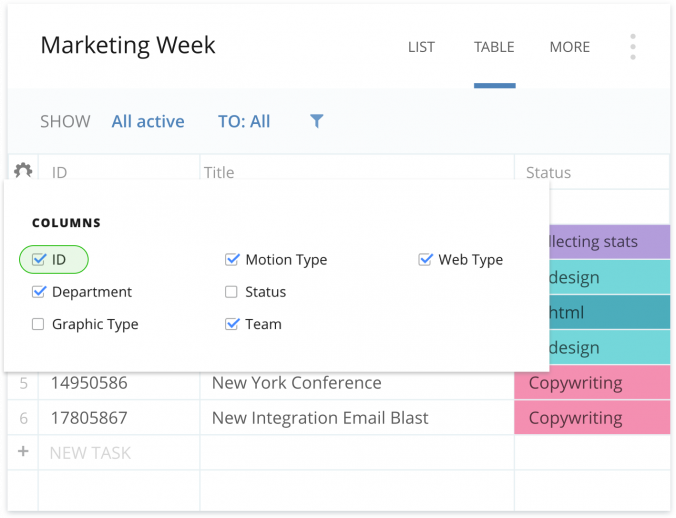Open the three-dot options menu
Image resolution: width=676 pixels, height=518 pixels.
pyautogui.click(x=632, y=47)
